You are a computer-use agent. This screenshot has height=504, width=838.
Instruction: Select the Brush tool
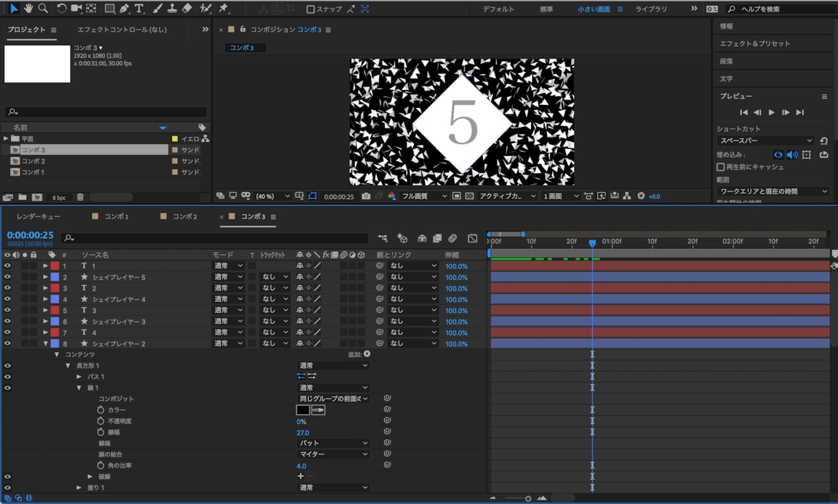(157, 8)
